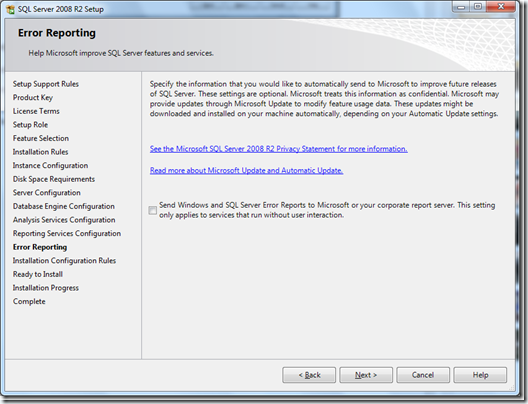Select Disk Space Requirements step
Screen dimensions: 528x404
coord(54,179)
